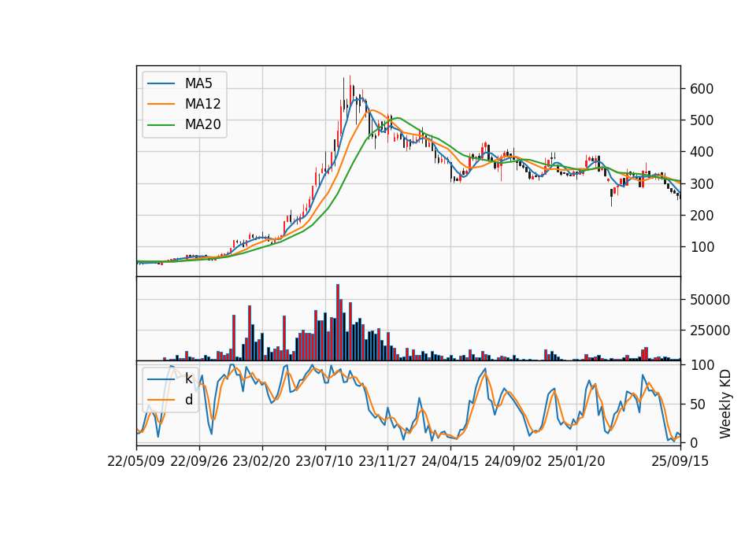Click the 22/05/09 date tick label
Screen dimensions: 756x543
tap(136, 462)
